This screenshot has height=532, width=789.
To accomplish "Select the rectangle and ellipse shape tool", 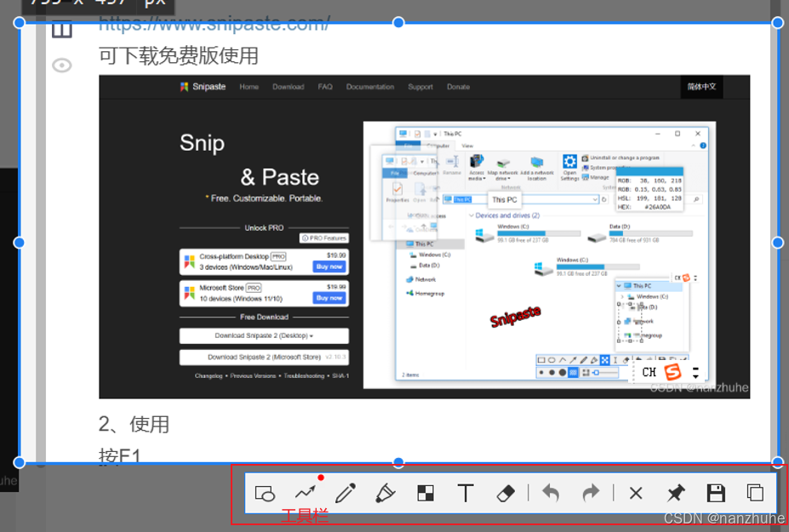I will (x=265, y=493).
